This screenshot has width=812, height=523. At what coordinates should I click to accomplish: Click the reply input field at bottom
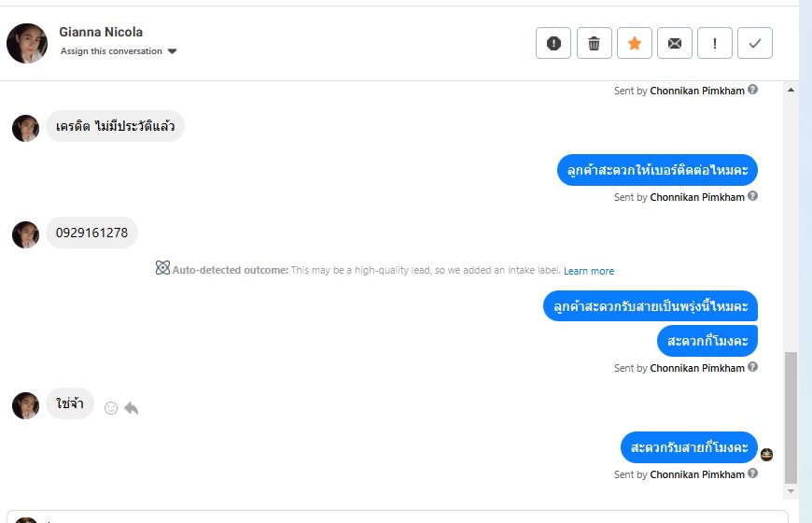(401, 516)
